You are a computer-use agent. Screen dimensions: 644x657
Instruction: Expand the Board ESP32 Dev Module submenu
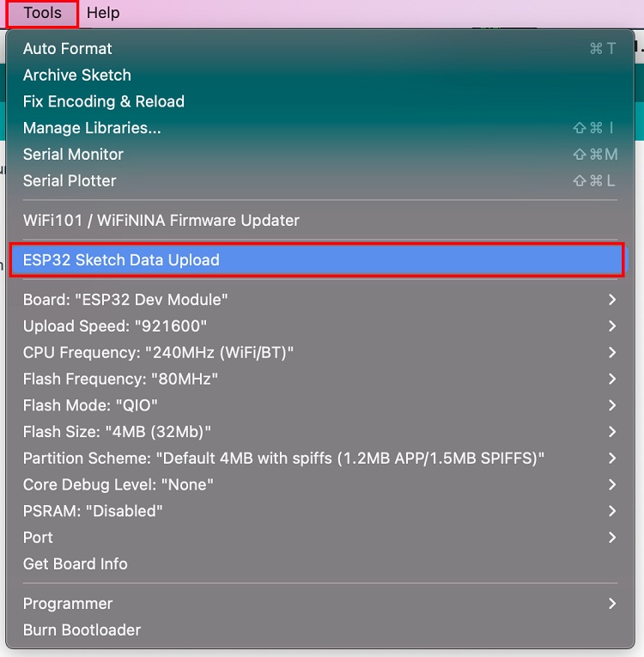tap(125, 300)
